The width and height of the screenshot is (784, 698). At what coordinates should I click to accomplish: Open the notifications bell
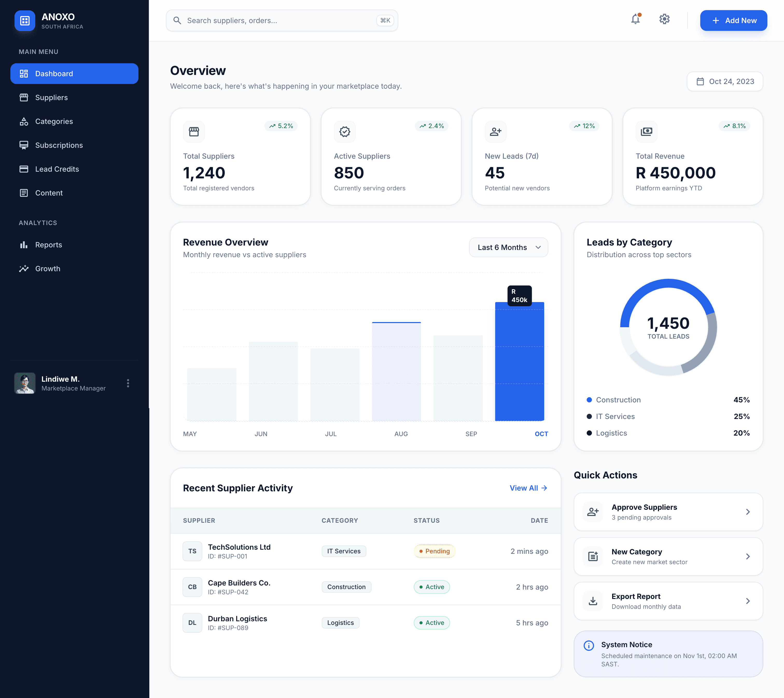635,19
